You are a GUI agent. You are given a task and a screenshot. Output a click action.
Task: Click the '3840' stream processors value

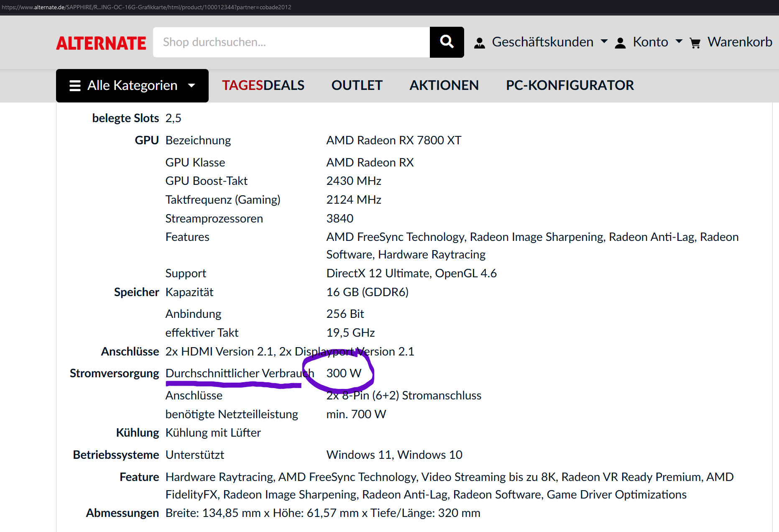[340, 218]
